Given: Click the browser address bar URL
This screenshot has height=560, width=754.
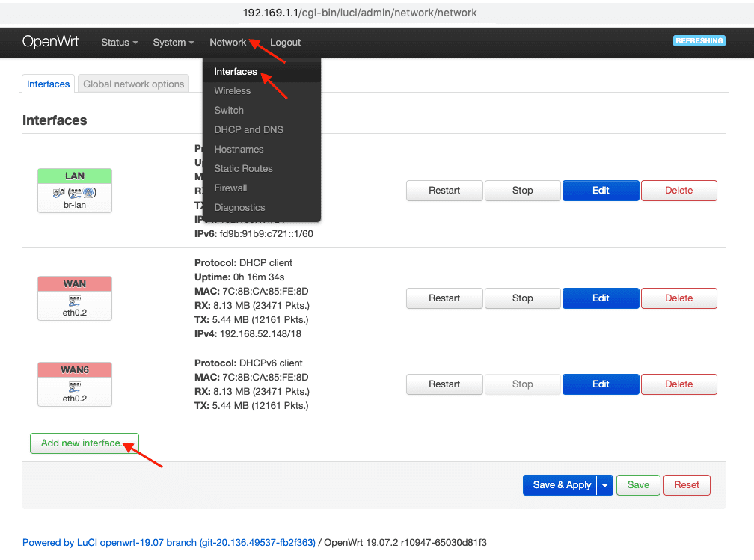Looking at the screenshot, I should 360,13.
